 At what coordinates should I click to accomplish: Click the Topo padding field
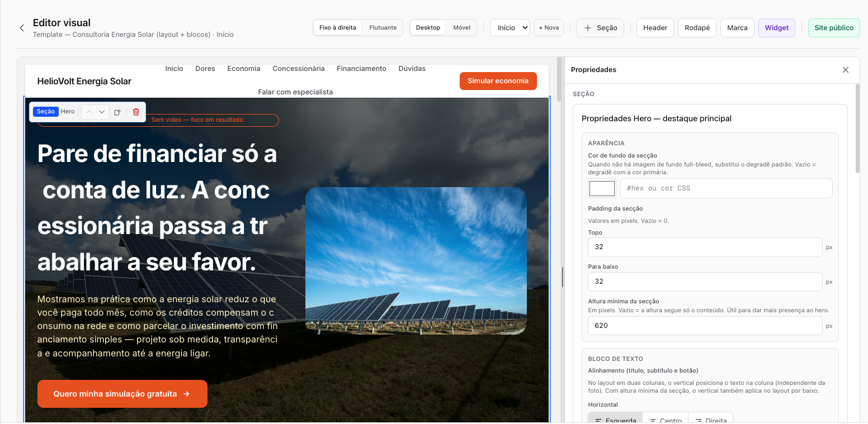click(705, 247)
